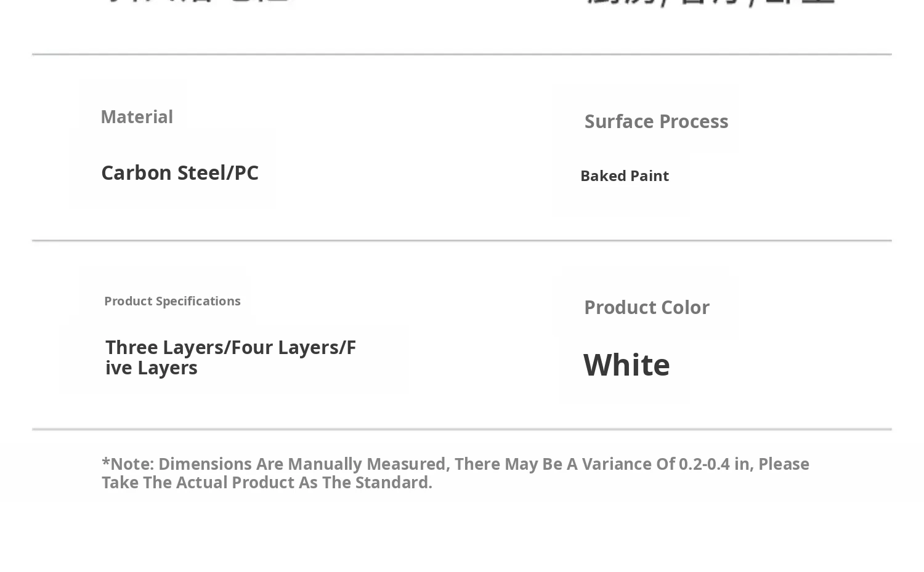Click the PC material abbreviation

246,173
